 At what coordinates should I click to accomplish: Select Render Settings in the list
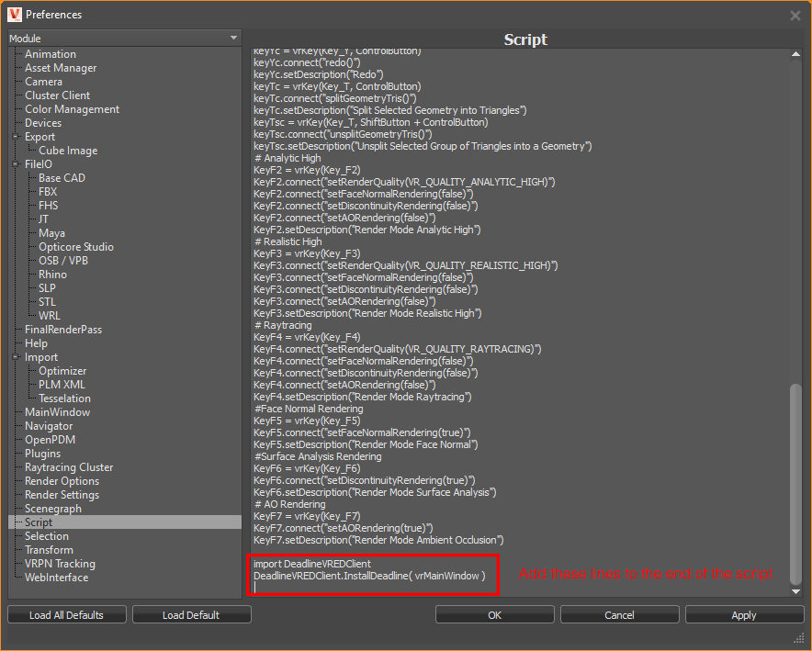coord(62,495)
